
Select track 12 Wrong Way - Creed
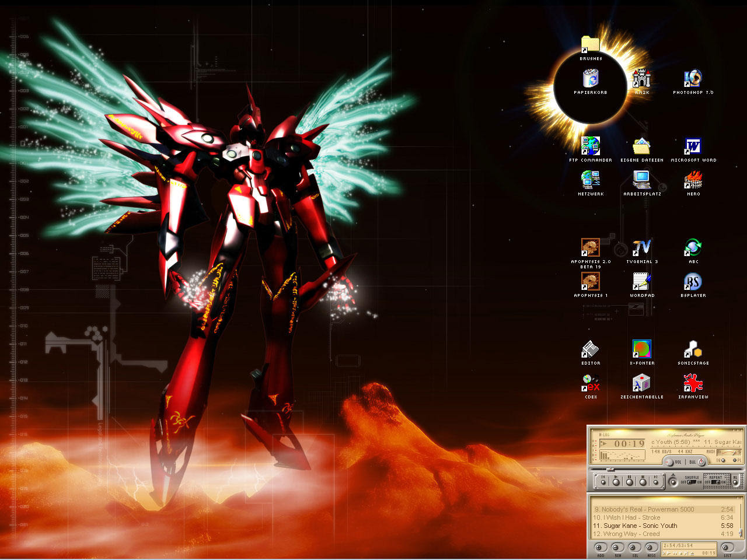[x=664, y=534]
